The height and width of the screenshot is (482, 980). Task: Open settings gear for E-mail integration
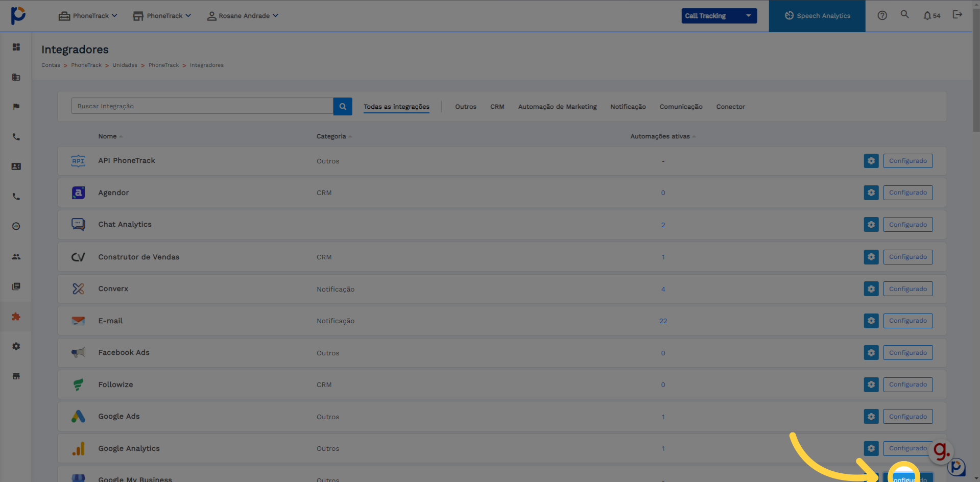(x=871, y=321)
